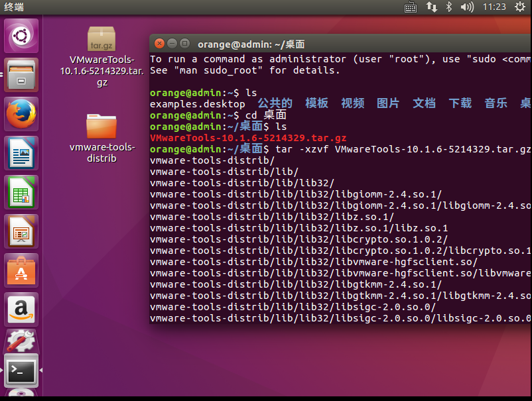532x401 pixels.
Task: Click 文档 directory name in ls output
Action: pyautogui.click(x=424, y=103)
